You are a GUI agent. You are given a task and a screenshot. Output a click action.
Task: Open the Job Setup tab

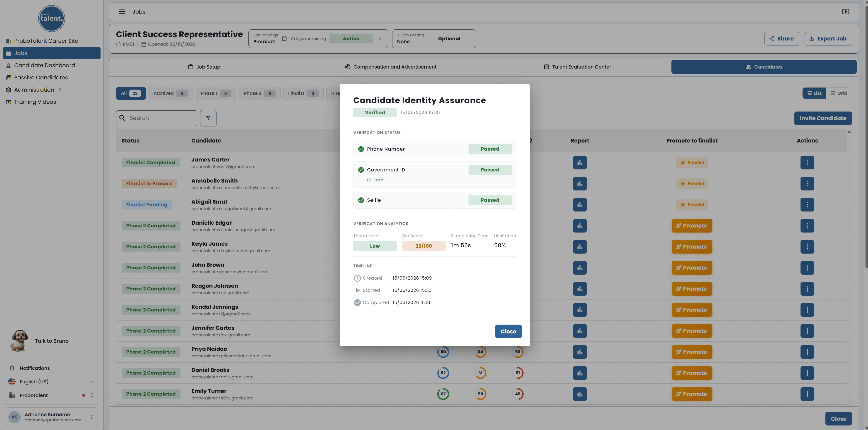coord(204,67)
